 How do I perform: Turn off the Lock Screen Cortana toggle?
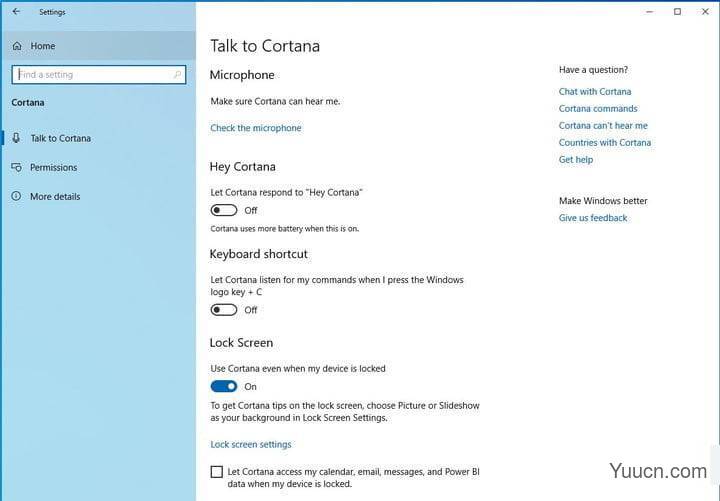point(224,387)
